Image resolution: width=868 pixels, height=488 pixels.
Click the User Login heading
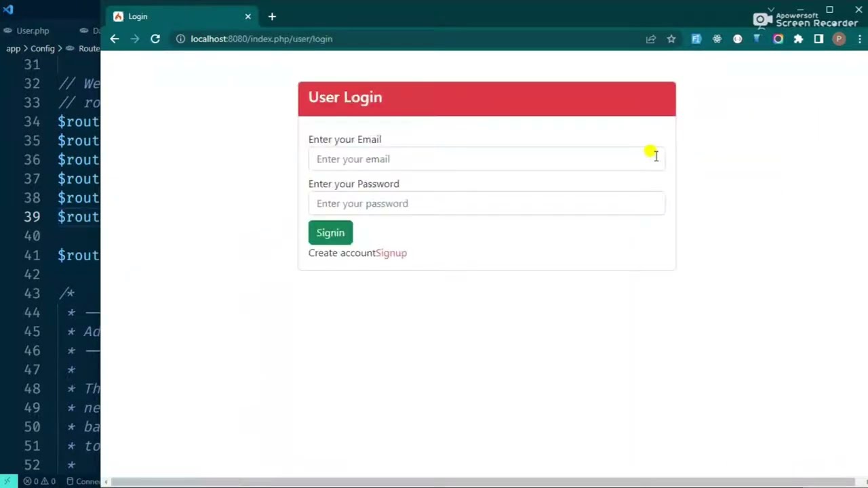(x=345, y=97)
